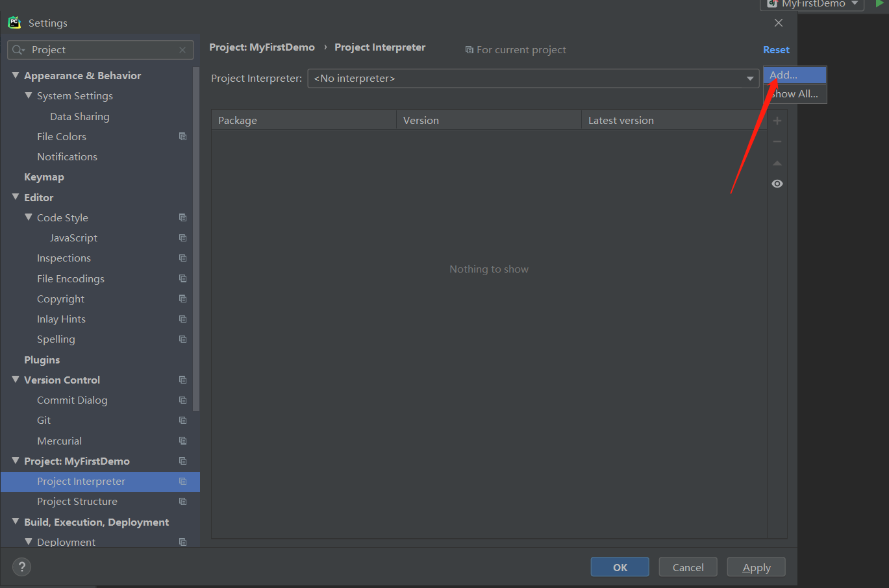This screenshot has height=588, width=889.
Task: Select Mercurial under Version Control
Action: [x=59, y=441]
